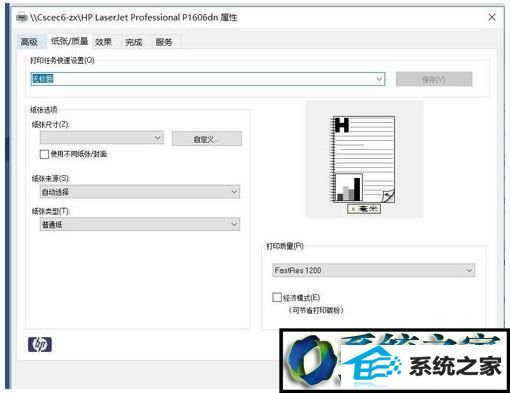Enable 使用不同纸张/封面 checkbox
This screenshot has width=510, height=393.
click(44, 154)
